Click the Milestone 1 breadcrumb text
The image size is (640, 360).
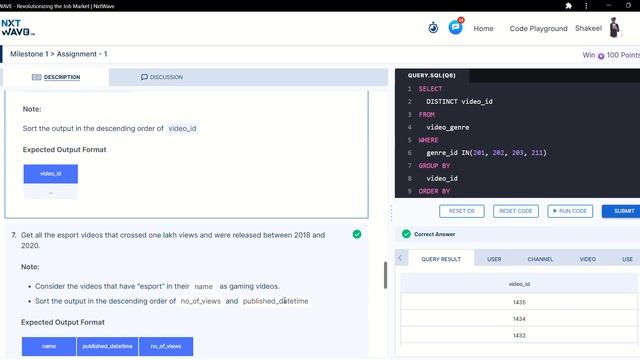point(29,54)
